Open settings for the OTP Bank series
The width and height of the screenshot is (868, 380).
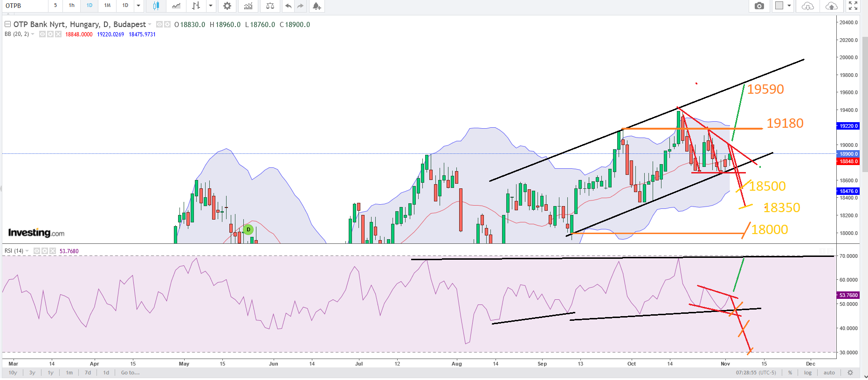[x=167, y=24]
